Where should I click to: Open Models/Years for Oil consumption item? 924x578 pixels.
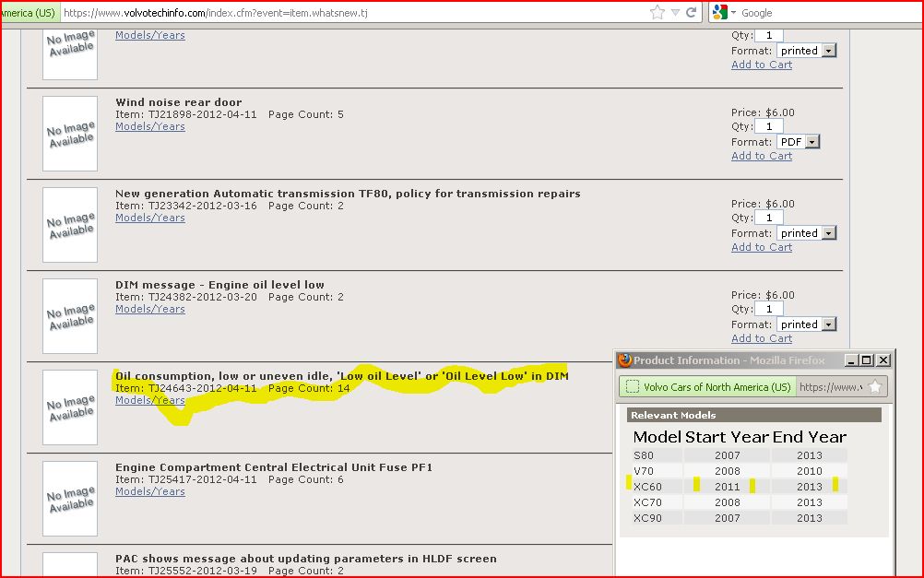150,401
